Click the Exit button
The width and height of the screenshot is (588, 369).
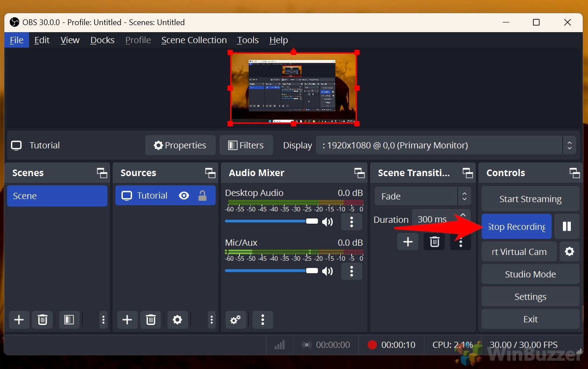[530, 319]
